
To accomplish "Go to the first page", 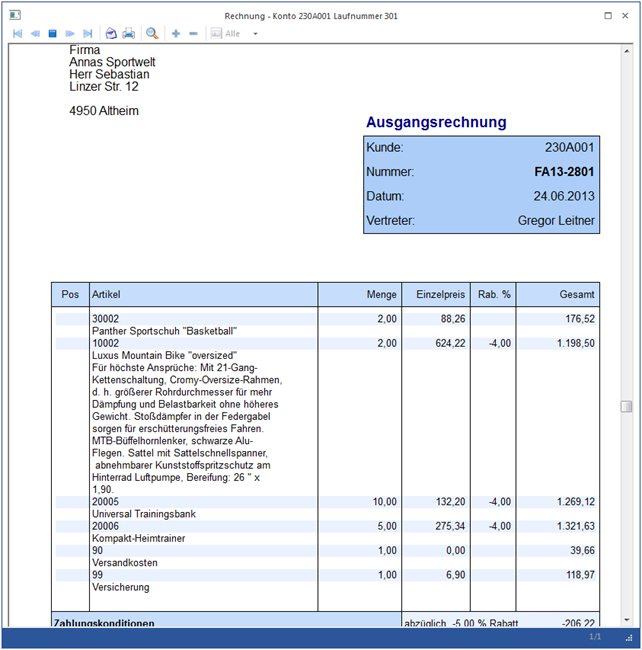I will coord(17,33).
